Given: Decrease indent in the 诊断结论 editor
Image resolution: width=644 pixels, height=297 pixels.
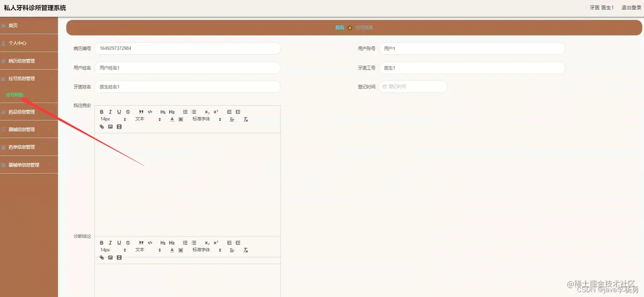Looking at the screenshot, I should [x=229, y=243].
